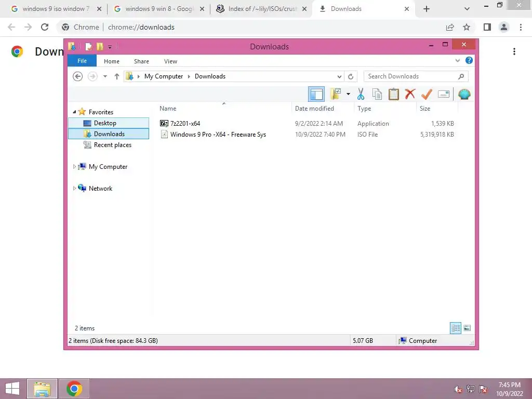The image size is (532, 399).
Task: Expand the Network tree node
Action: [74, 188]
